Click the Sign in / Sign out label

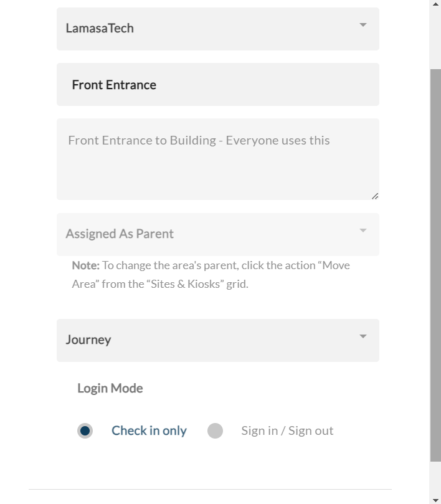pyautogui.click(x=287, y=430)
